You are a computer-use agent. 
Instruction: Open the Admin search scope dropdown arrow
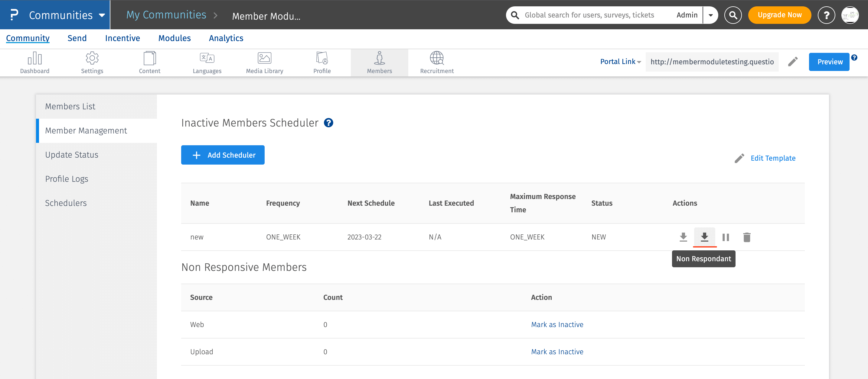[x=711, y=15]
